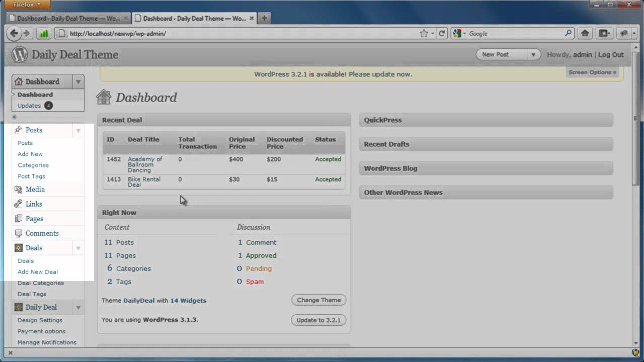Go back with the browser back arrow

pyautogui.click(x=14, y=34)
